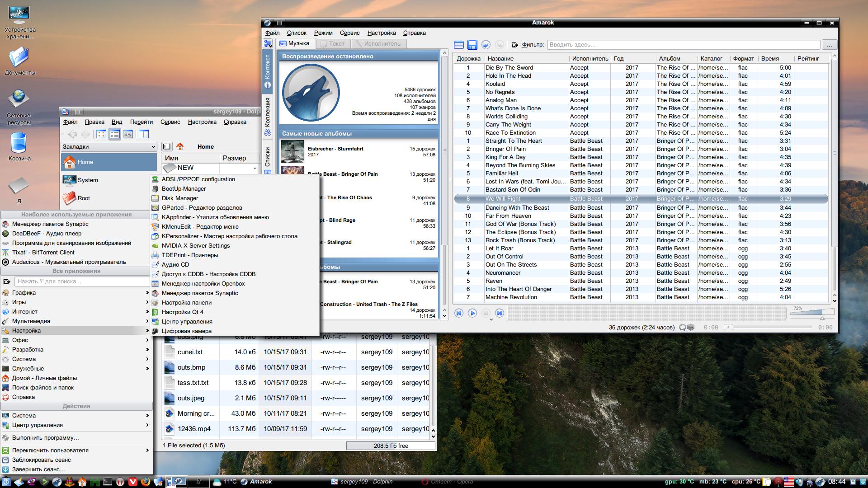This screenshot has width=868, height=488.
Task: Toggle repeat playlist icon in Amarok status bar
Action: pyautogui.click(x=683, y=327)
